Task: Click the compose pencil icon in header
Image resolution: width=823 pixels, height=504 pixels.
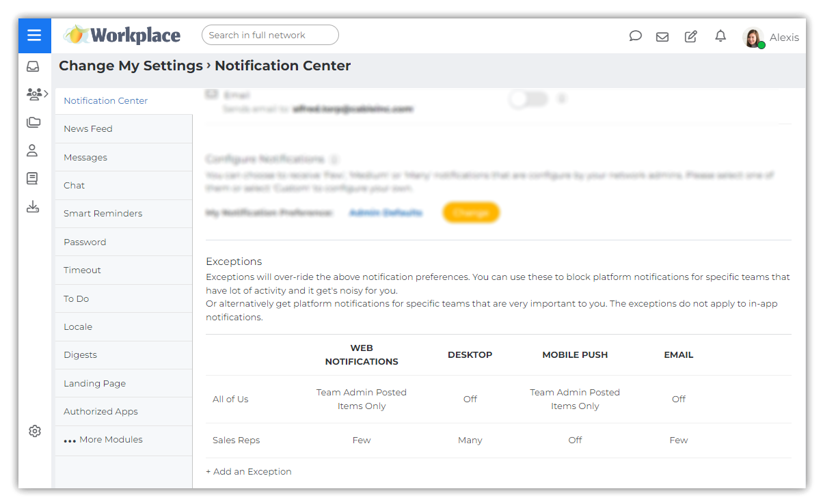Action: tap(691, 36)
